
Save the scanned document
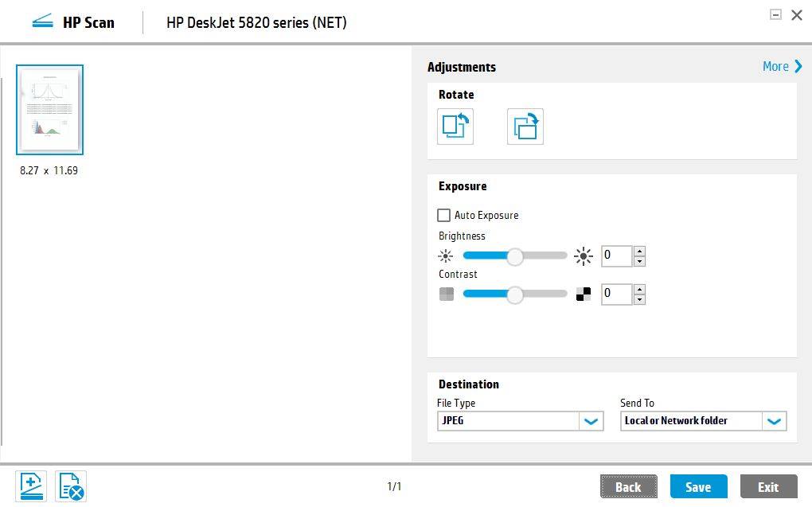click(x=698, y=486)
